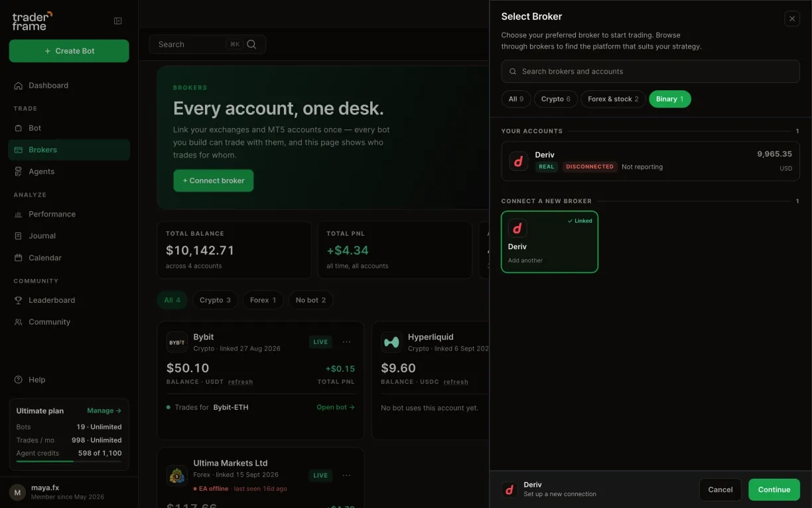This screenshot has width=812, height=508.
Task: Click the Leaderboard trophy icon
Action: click(x=19, y=300)
